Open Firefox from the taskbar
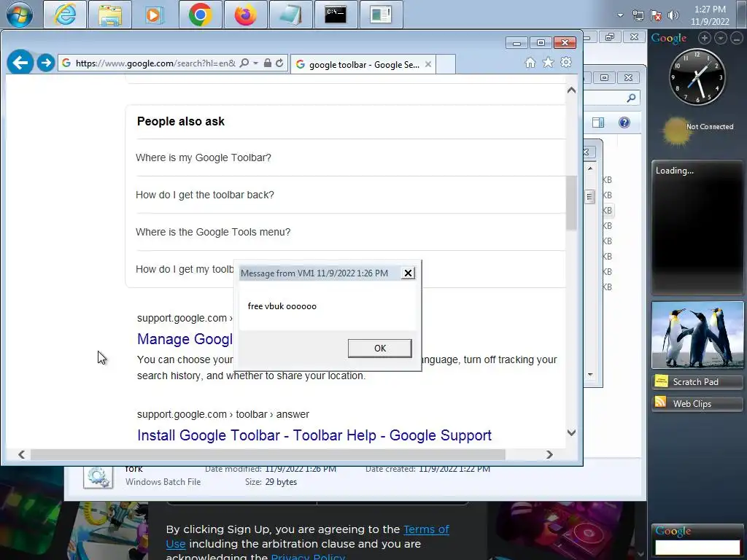The height and width of the screenshot is (560, 747). [x=245, y=15]
